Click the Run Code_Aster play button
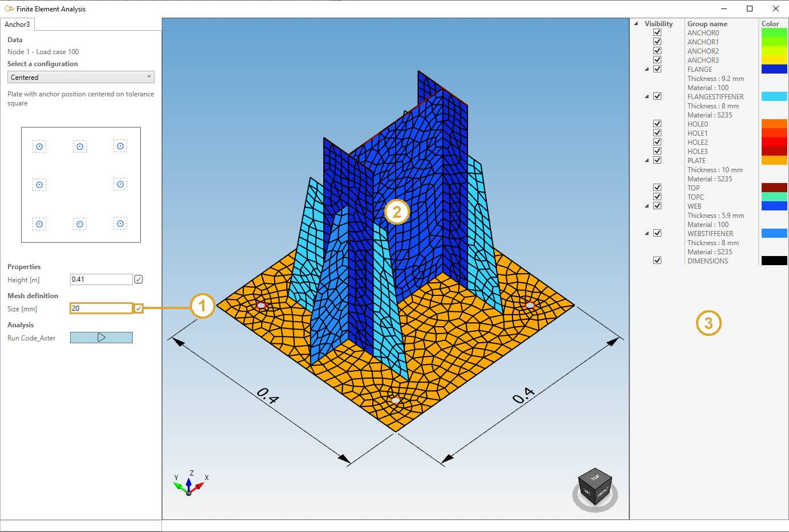 [101, 338]
